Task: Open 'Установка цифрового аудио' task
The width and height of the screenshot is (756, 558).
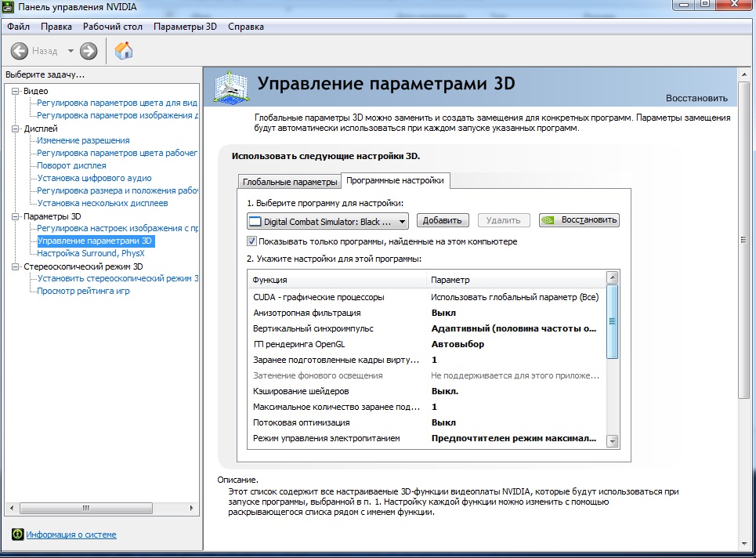Action: pos(95,178)
